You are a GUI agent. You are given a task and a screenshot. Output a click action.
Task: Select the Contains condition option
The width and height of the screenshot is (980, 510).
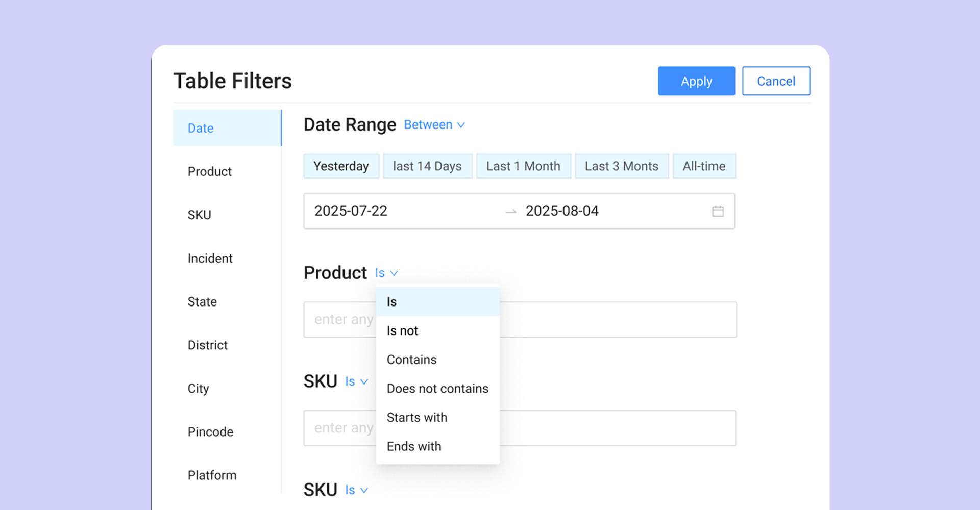[x=437, y=360]
